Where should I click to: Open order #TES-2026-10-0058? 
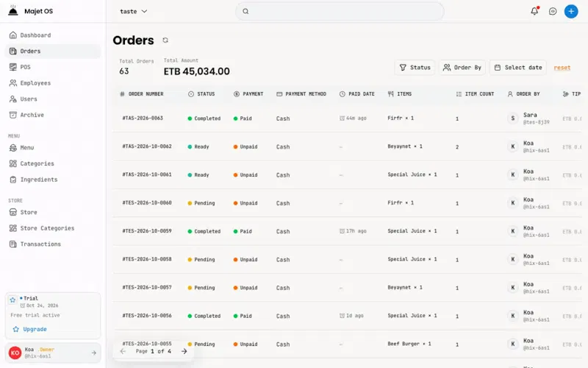tap(147, 259)
